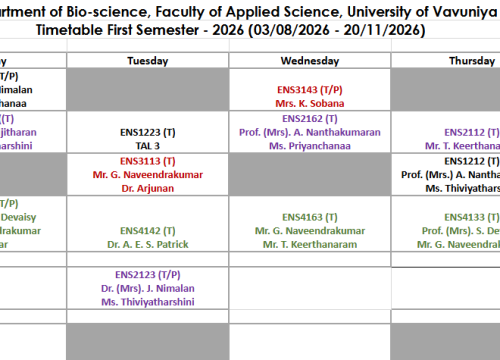
Task: Click the gray empty Thursday first-slot cell
Action: [446, 90]
